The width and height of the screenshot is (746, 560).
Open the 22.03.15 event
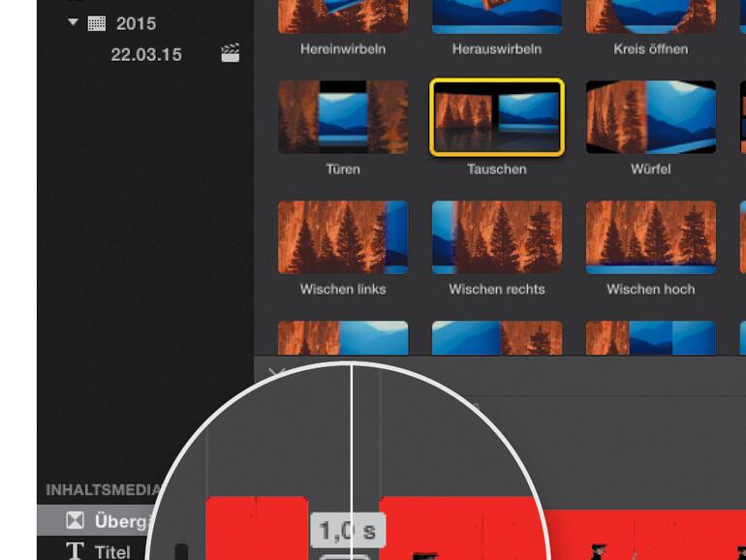tap(146, 54)
